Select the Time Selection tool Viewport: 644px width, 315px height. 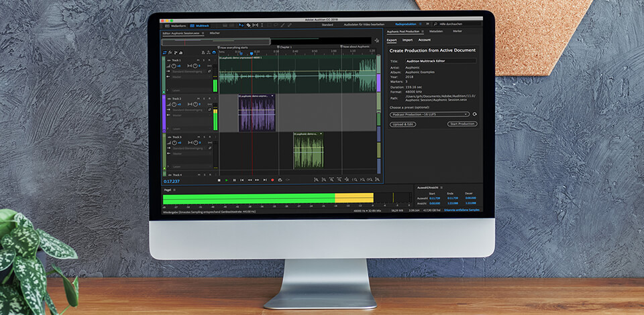262,25
